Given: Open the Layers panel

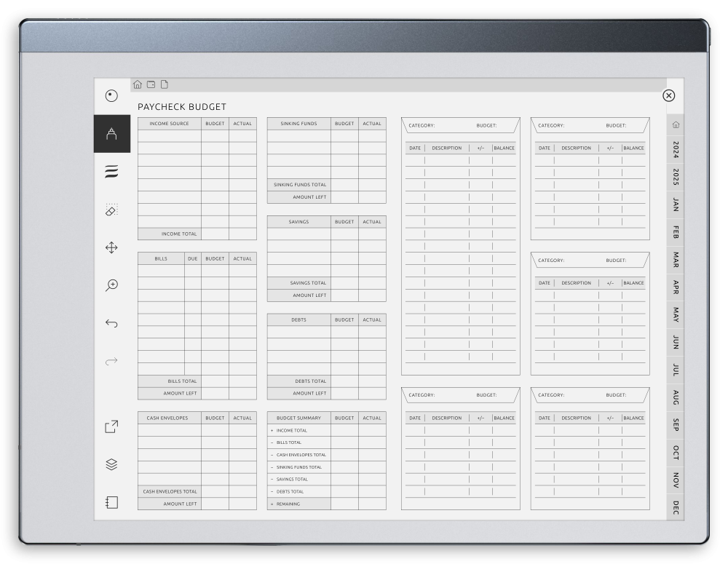Looking at the screenshot, I should [111, 464].
